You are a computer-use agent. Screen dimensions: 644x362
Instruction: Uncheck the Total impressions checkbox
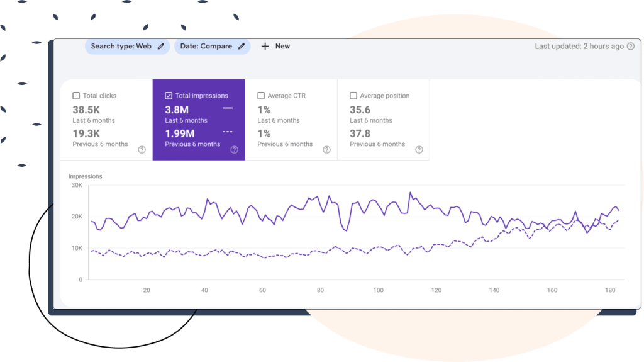pyautogui.click(x=169, y=96)
